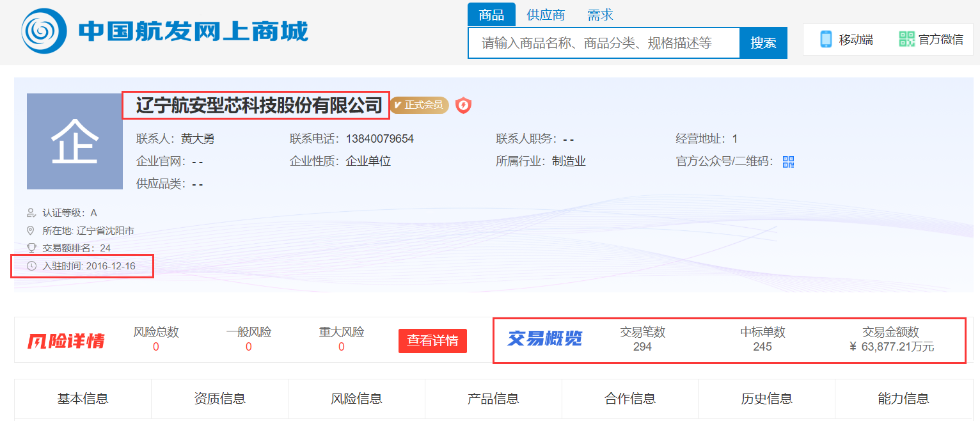Click the 交易笔数 value 294
The height and width of the screenshot is (421, 980).
pyautogui.click(x=642, y=347)
